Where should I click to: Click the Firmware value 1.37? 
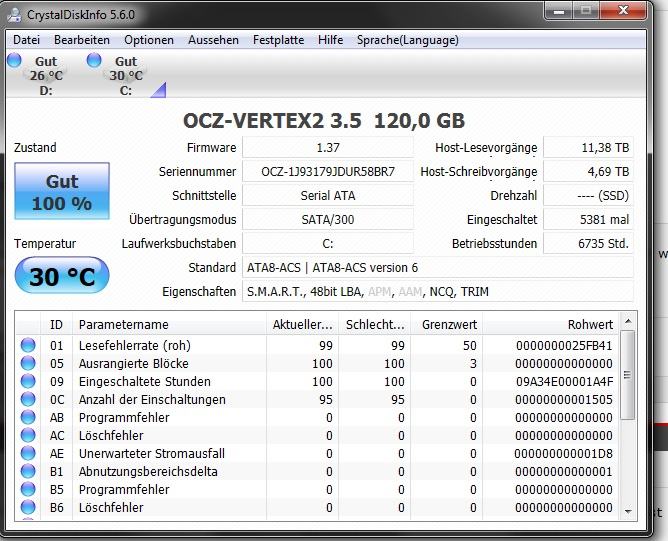tap(328, 147)
